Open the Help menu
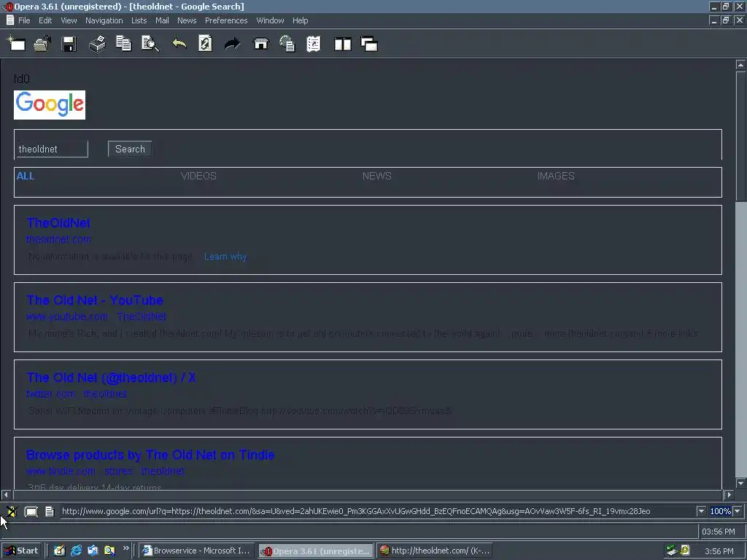The height and width of the screenshot is (560, 747). [x=300, y=20]
